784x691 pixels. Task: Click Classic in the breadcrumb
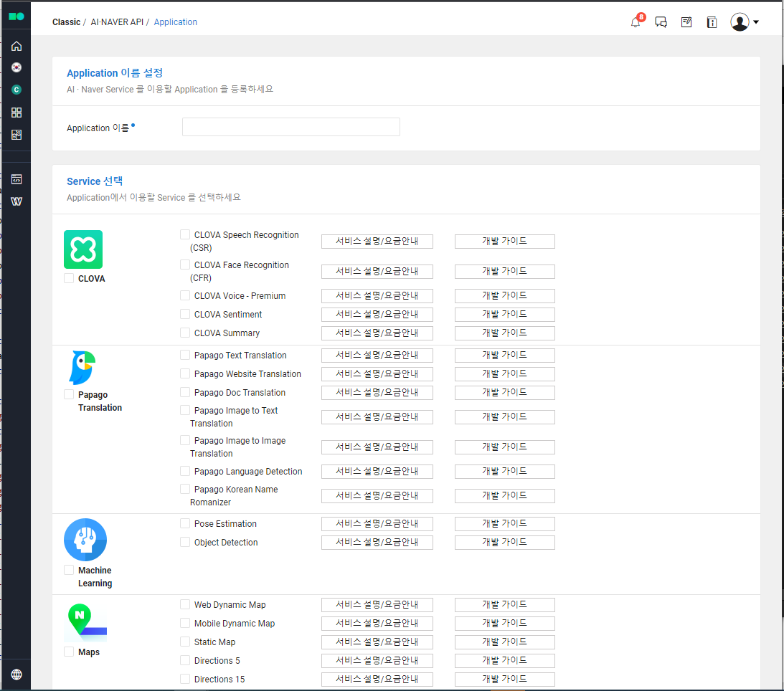tap(66, 22)
